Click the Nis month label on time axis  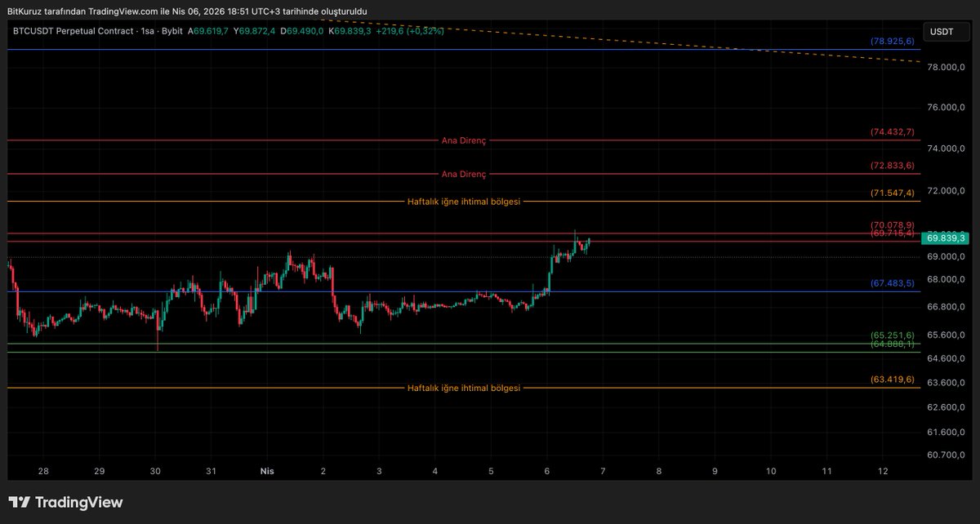pos(267,472)
